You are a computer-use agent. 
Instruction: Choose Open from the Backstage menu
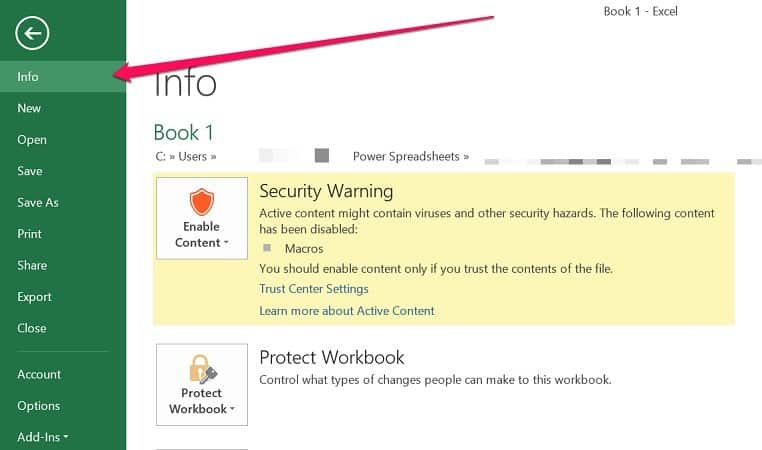(32, 140)
